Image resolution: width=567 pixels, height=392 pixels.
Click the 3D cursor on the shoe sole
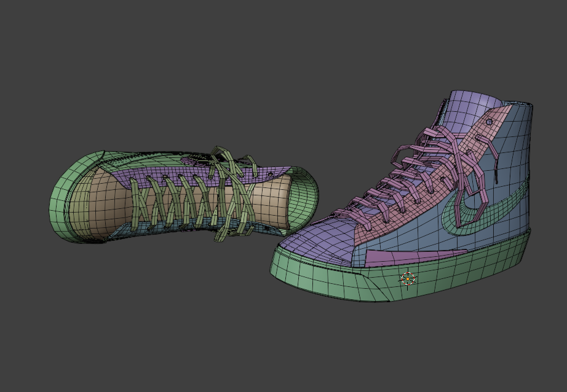pos(408,280)
